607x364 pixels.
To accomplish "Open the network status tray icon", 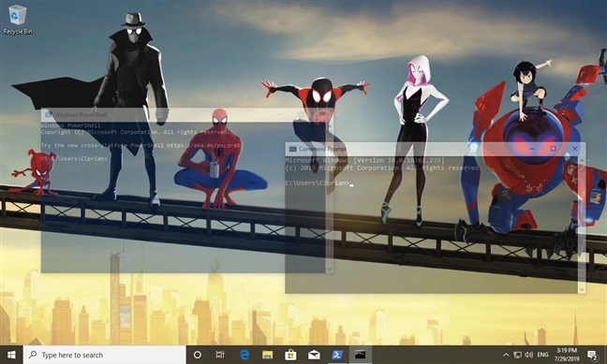I will click(517, 355).
